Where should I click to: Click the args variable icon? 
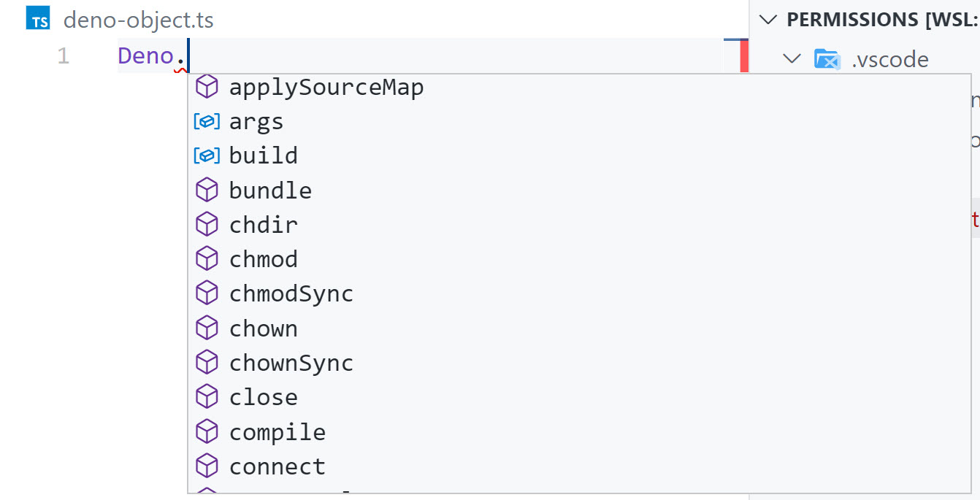click(x=207, y=122)
